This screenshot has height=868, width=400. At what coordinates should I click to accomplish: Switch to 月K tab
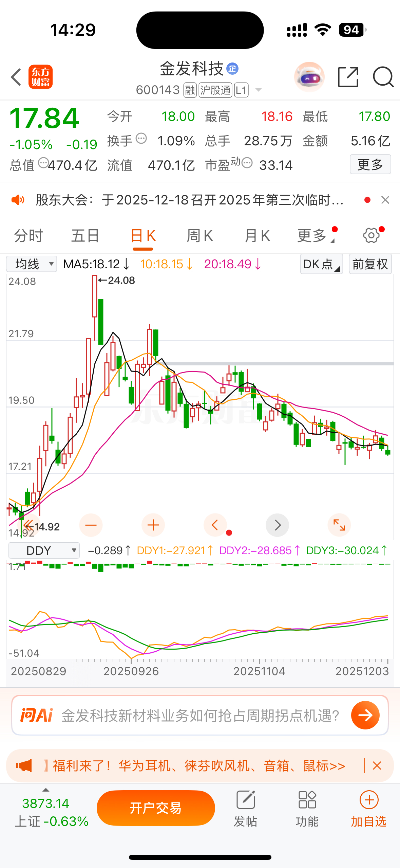click(257, 236)
